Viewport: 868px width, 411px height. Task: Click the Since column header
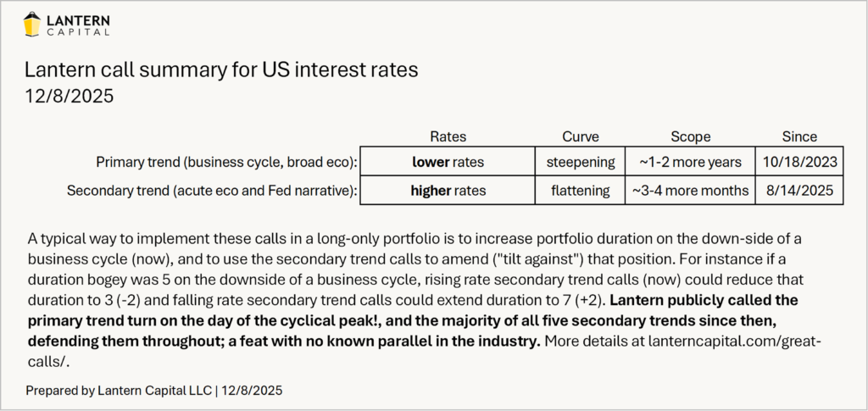coord(799,136)
